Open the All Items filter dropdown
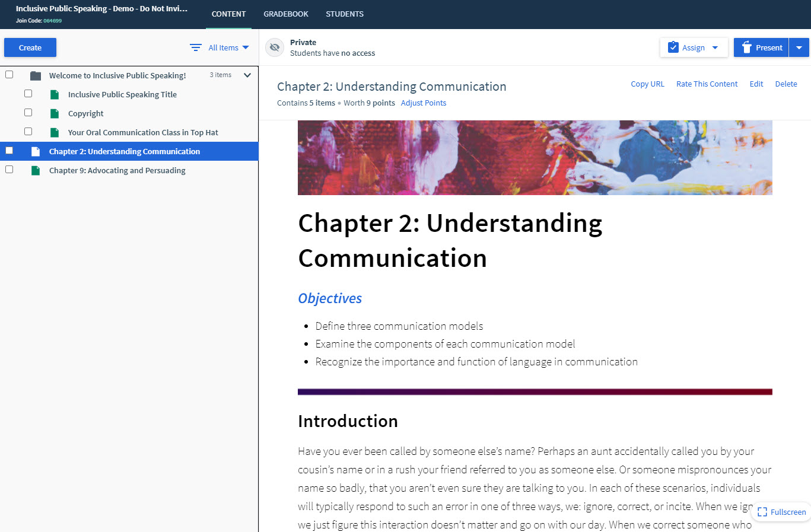This screenshot has height=532, width=811. click(x=228, y=47)
